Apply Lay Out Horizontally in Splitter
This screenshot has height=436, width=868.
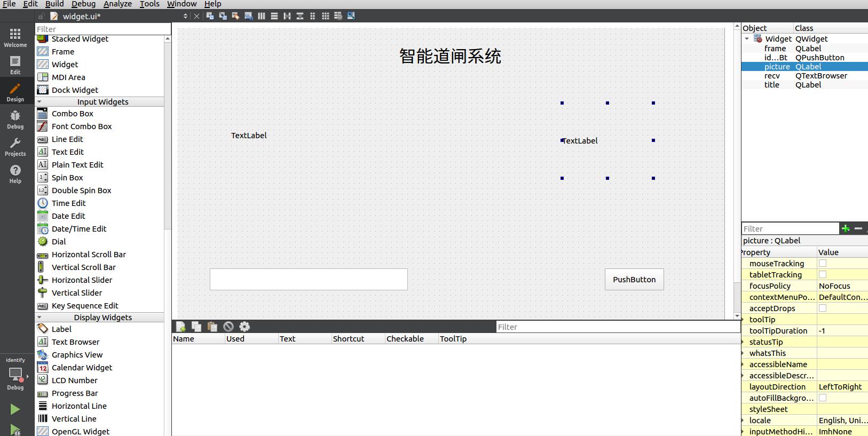pyautogui.click(x=287, y=16)
